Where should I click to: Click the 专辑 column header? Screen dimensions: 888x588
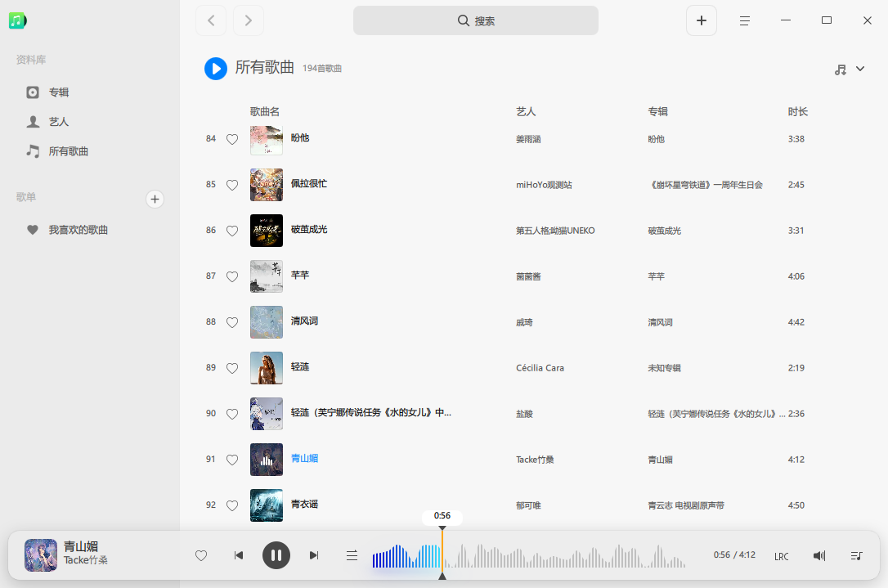[657, 111]
